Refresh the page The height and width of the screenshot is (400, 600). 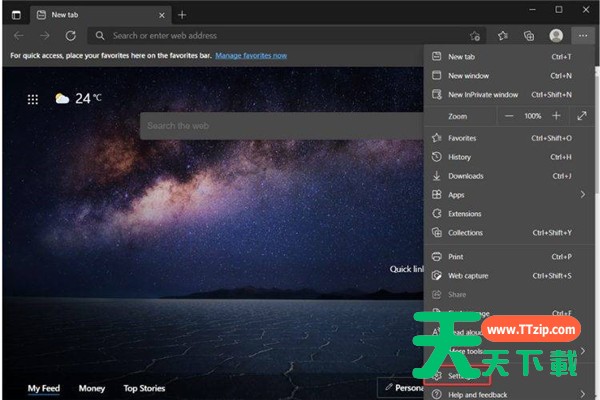click(71, 36)
